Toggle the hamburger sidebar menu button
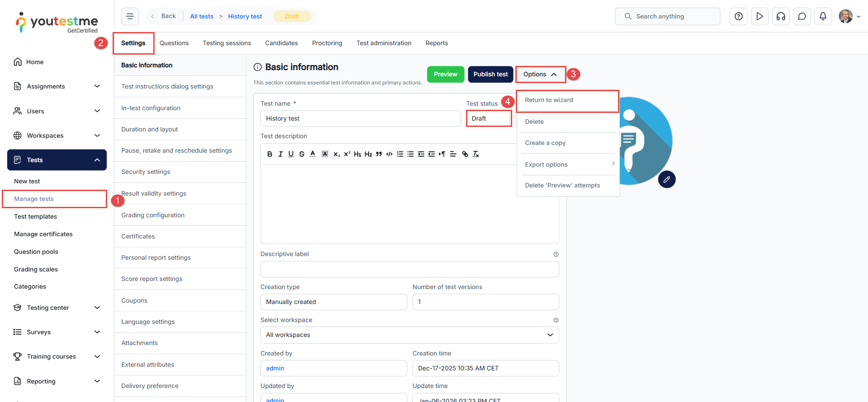Screen dimensions: 868x402 130,16
